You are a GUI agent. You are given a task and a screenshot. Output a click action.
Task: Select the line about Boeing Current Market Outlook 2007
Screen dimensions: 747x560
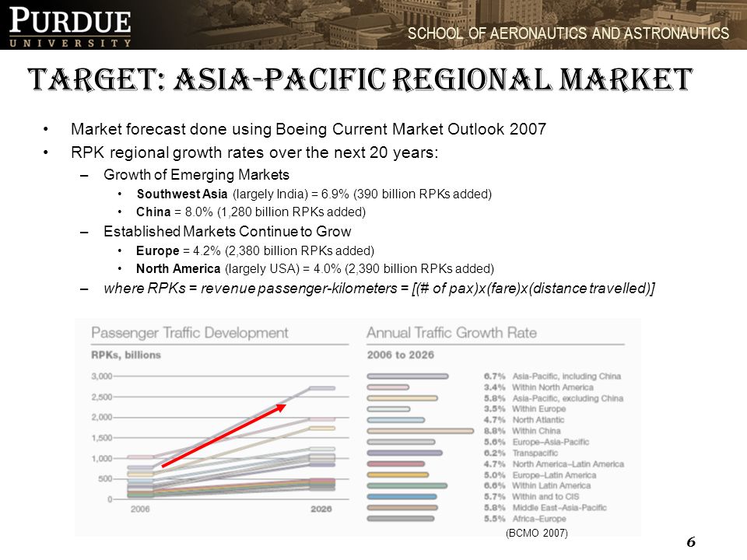[308, 129]
